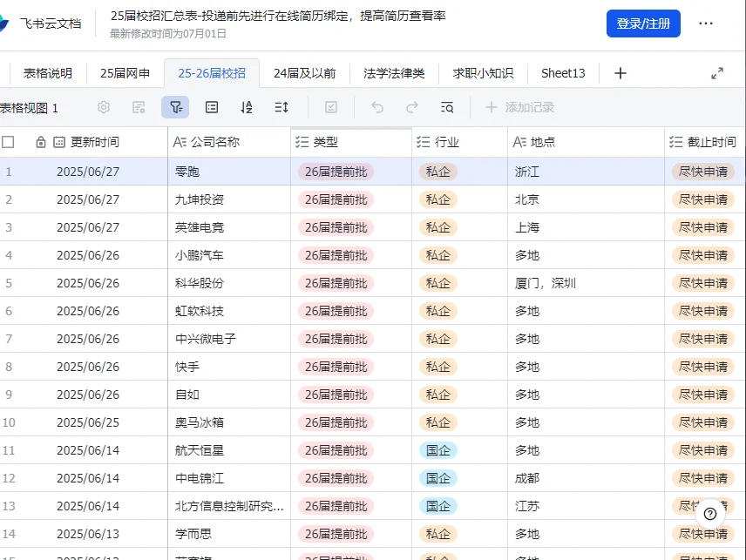This screenshot has width=746, height=560.
Task: Select the 英雄电竞 company cell
Action: 229,227
